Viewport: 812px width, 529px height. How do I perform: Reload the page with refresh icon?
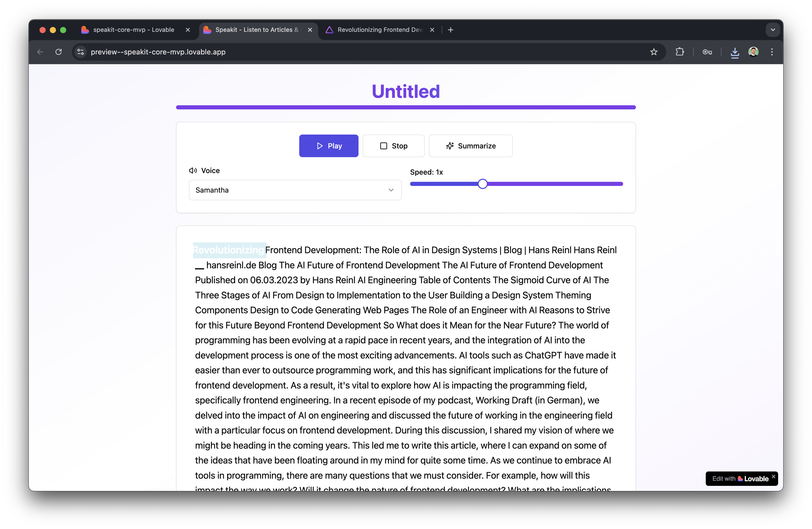click(59, 52)
